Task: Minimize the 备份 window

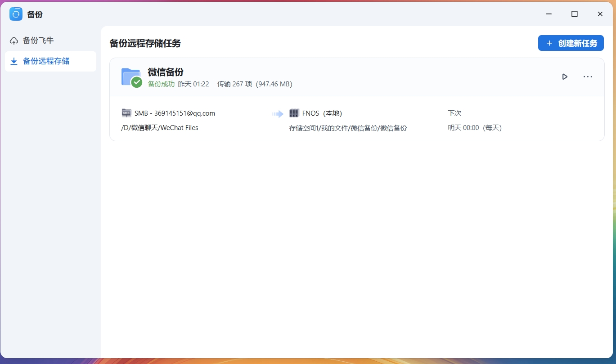Action: (x=549, y=14)
